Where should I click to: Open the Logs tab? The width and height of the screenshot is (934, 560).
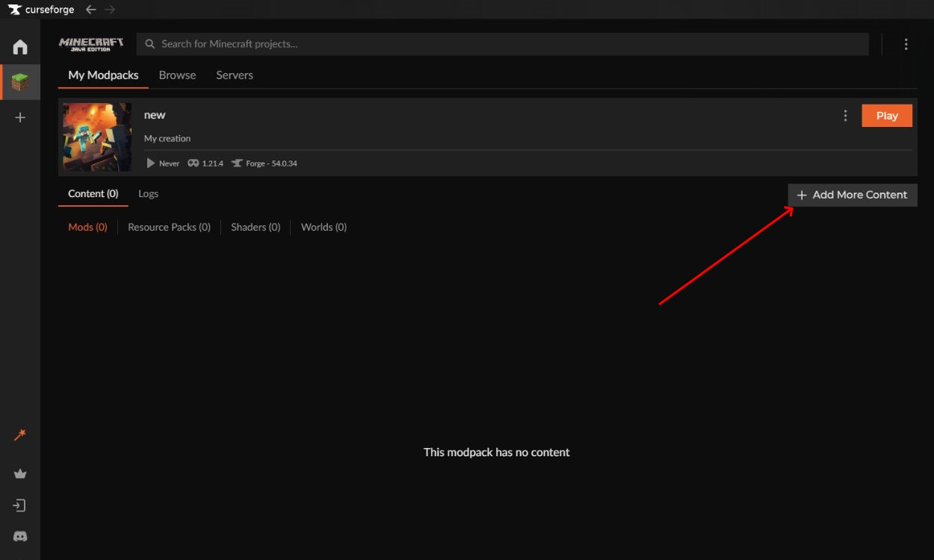tap(148, 193)
